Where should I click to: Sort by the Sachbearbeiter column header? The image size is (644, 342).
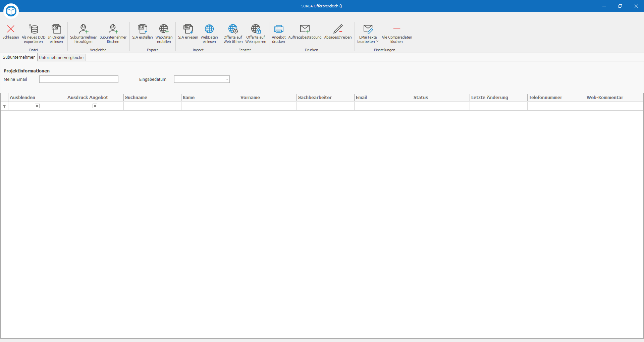[325, 98]
